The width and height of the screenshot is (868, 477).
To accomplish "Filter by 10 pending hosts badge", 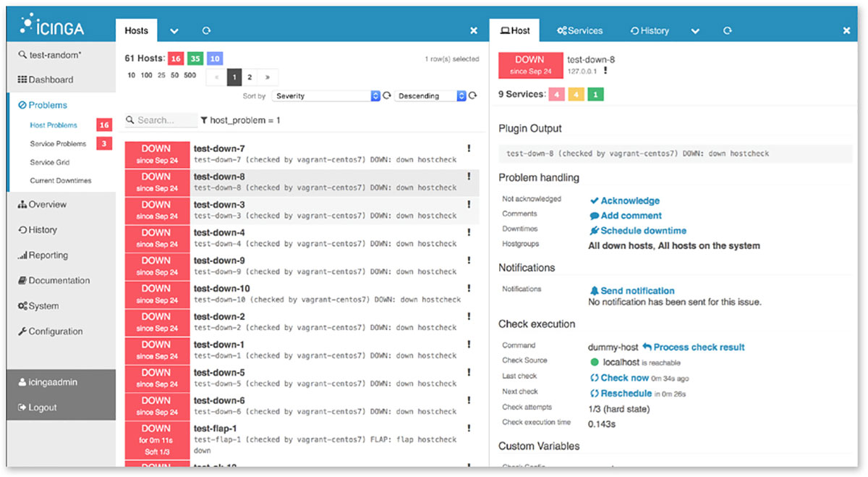I will point(215,59).
